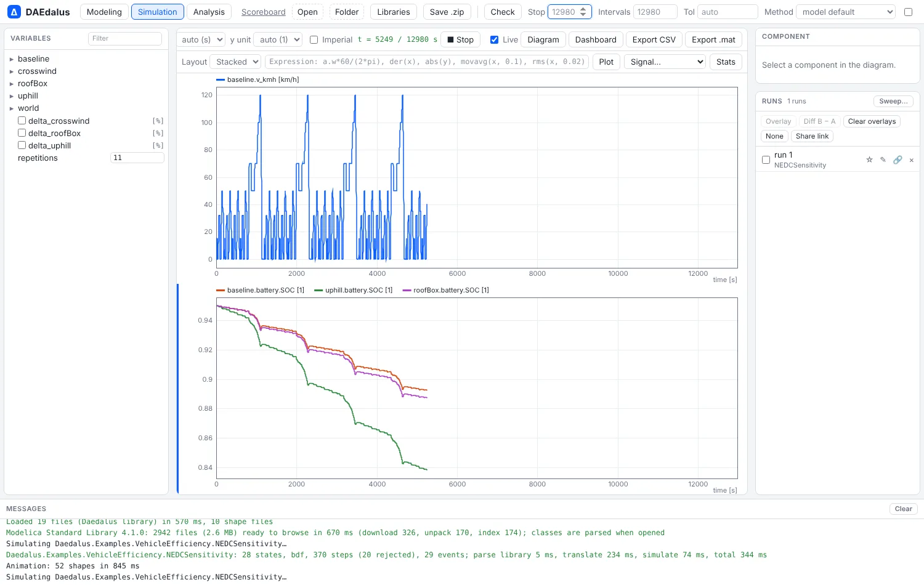Image resolution: width=924 pixels, height=585 pixels.
Task: Click the Check button
Action: (503, 12)
